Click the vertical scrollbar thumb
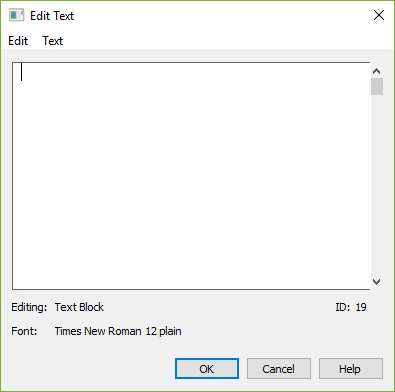The width and height of the screenshot is (395, 392). point(377,87)
